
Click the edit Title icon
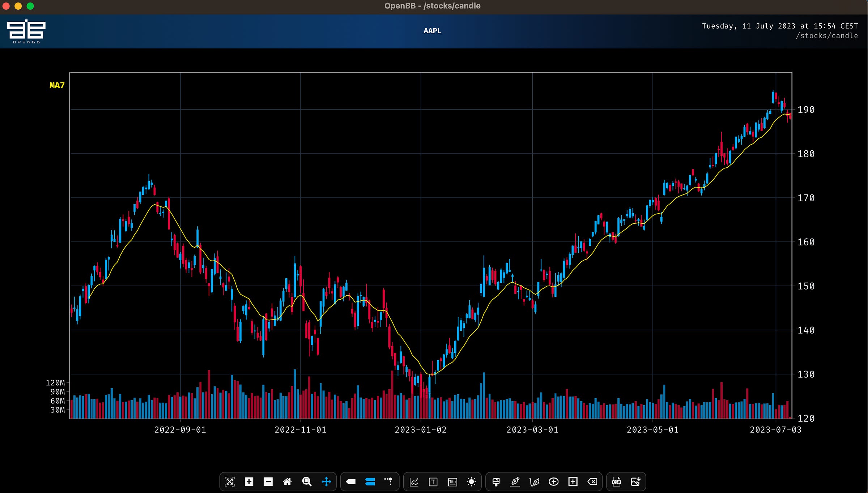pos(452,481)
